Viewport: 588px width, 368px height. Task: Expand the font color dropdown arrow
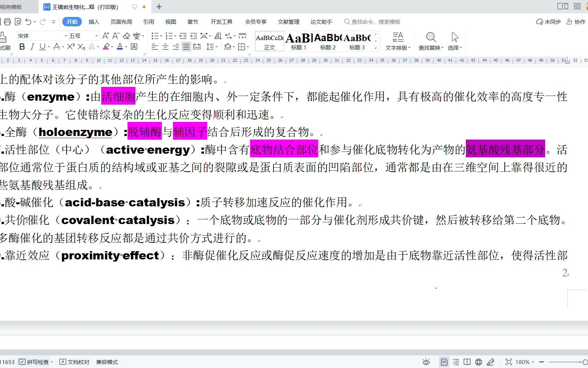[x=126, y=47]
